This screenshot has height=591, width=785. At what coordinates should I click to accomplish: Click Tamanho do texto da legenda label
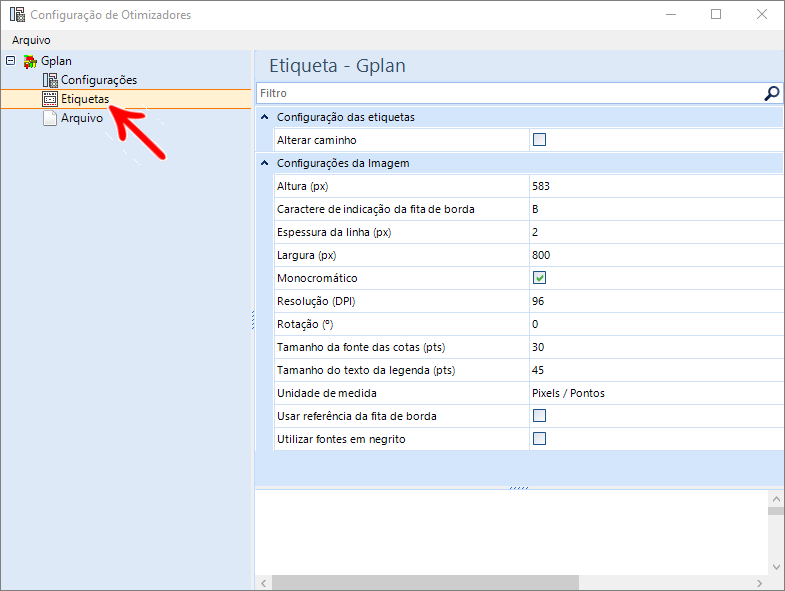click(x=366, y=371)
